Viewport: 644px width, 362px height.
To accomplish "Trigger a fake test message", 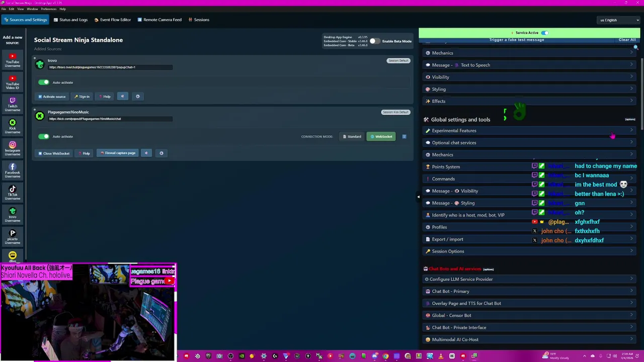I will pos(517,40).
